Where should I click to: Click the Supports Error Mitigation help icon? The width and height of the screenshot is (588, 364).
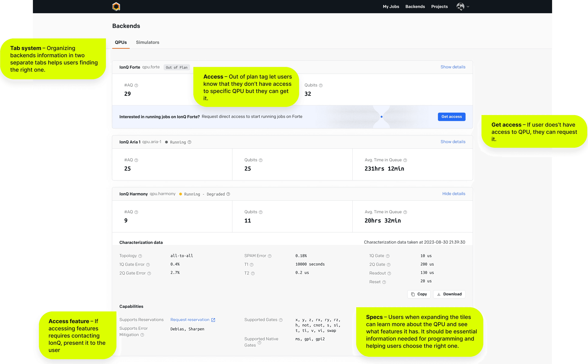tap(142, 335)
